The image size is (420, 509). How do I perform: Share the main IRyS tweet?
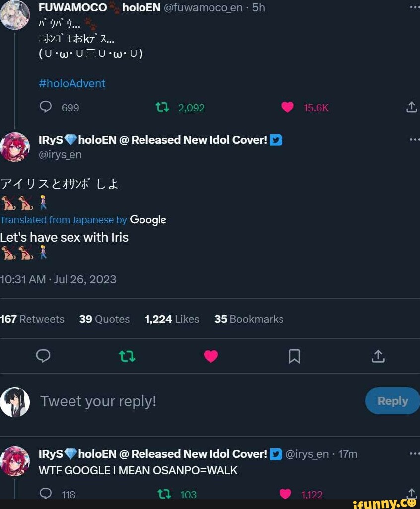point(378,356)
